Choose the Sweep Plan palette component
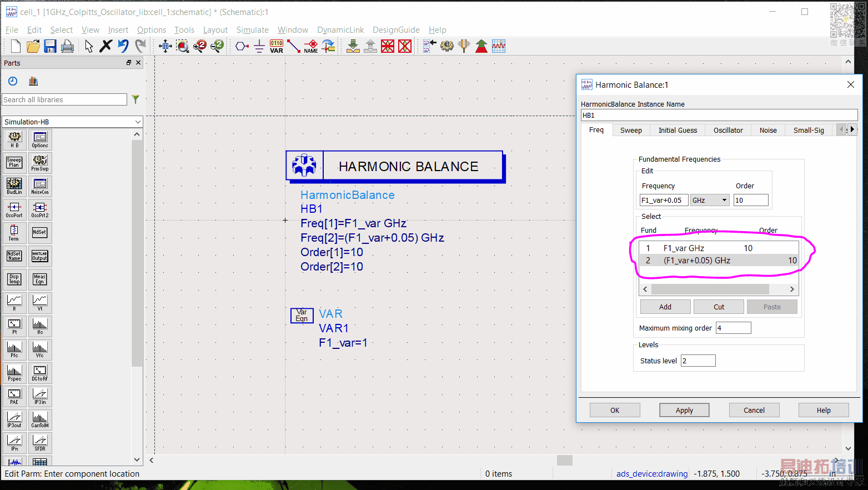 point(14,163)
